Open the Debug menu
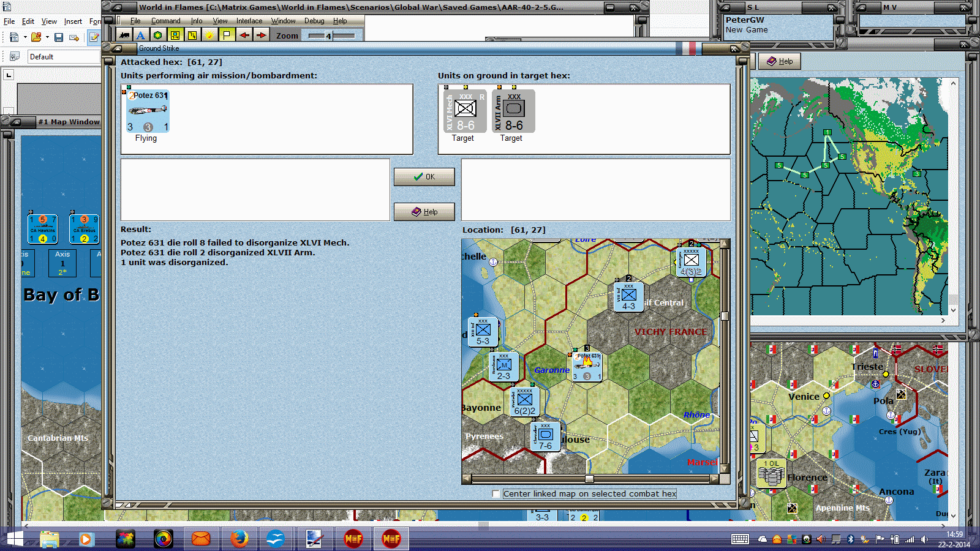980x551 pixels. pos(314,21)
